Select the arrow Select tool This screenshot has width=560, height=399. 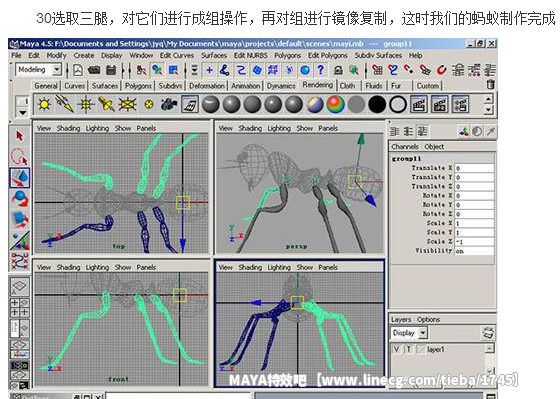click(x=19, y=136)
